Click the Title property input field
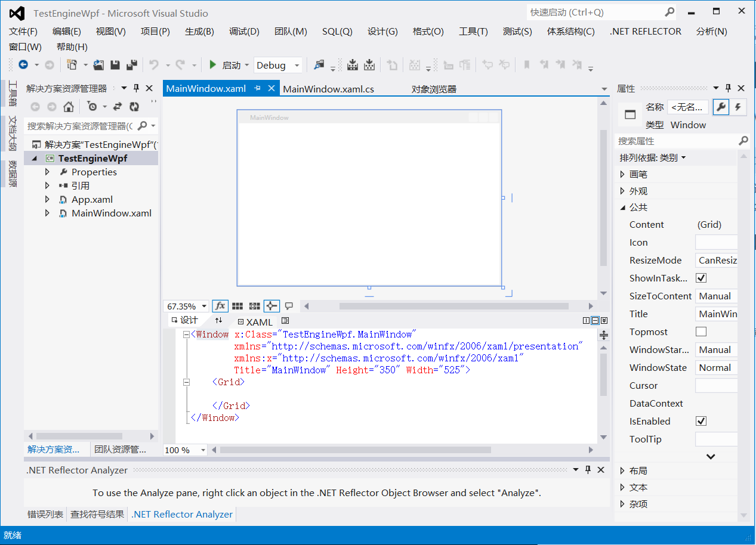 (x=717, y=314)
